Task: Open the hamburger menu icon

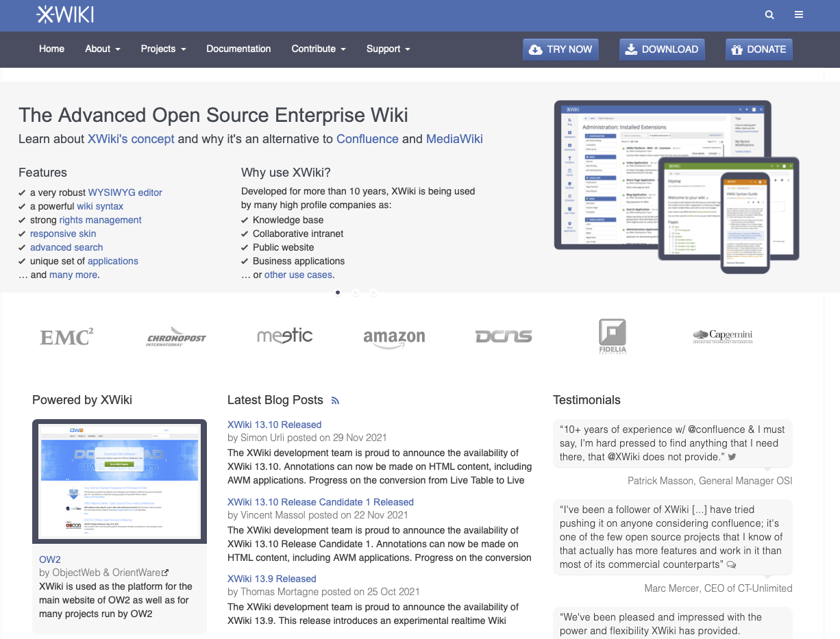Action: pos(799,14)
